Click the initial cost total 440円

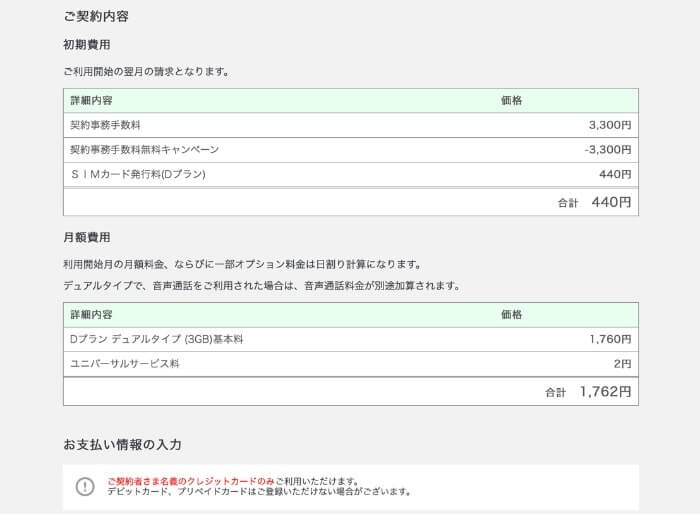tap(611, 202)
